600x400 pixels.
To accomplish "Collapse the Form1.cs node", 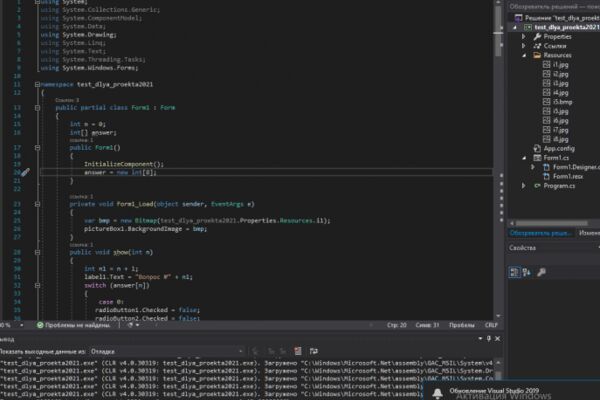I will 524,158.
